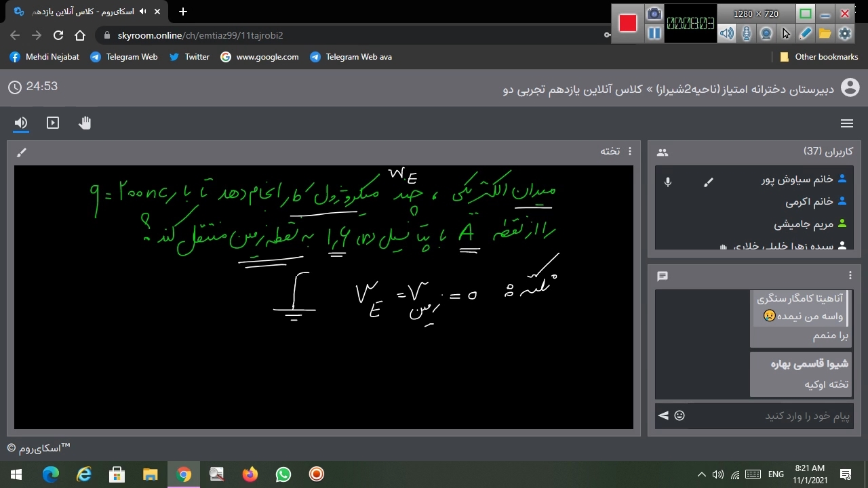Viewport: 868px width, 488px height.
Task: Open the Twitter bookmark
Action: (x=189, y=57)
